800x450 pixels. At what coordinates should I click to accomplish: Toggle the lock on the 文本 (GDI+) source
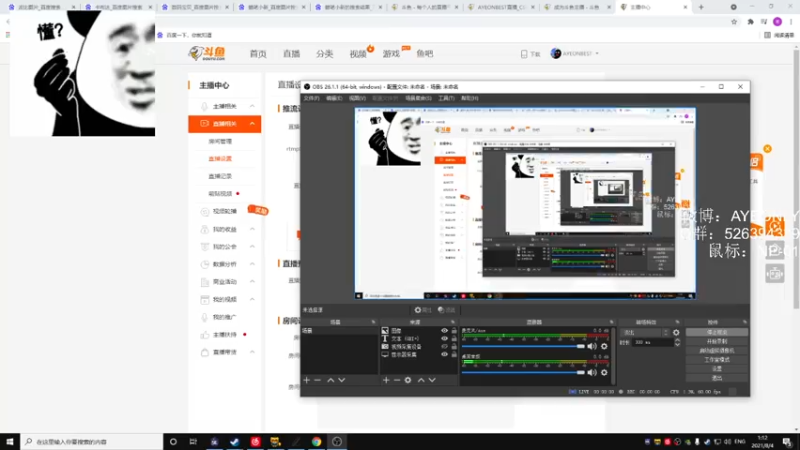tap(454, 338)
